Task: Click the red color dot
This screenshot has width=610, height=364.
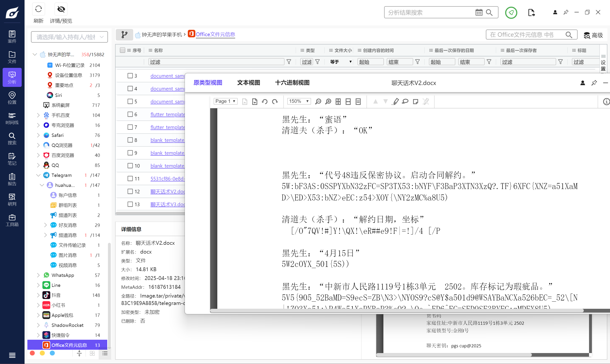Action: tap(32, 353)
